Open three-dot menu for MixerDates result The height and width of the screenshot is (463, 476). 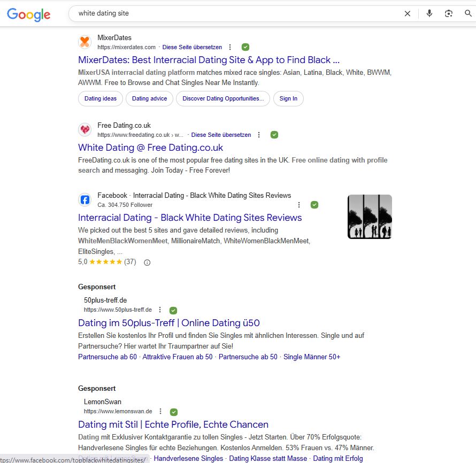tap(230, 47)
